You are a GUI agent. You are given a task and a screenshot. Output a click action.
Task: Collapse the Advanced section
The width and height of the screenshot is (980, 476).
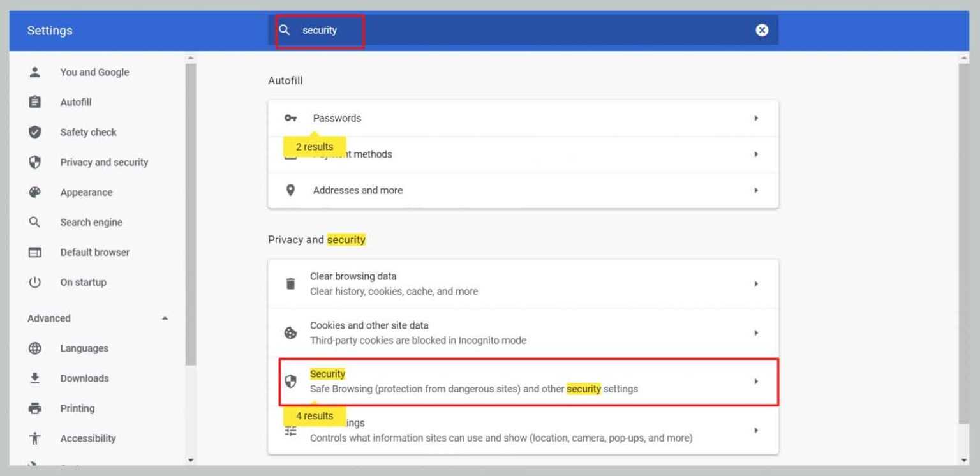(165, 318)
